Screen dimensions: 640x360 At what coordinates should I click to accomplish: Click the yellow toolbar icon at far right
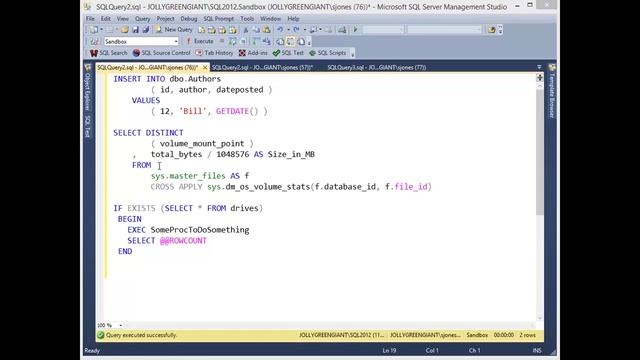pos(491,30)
